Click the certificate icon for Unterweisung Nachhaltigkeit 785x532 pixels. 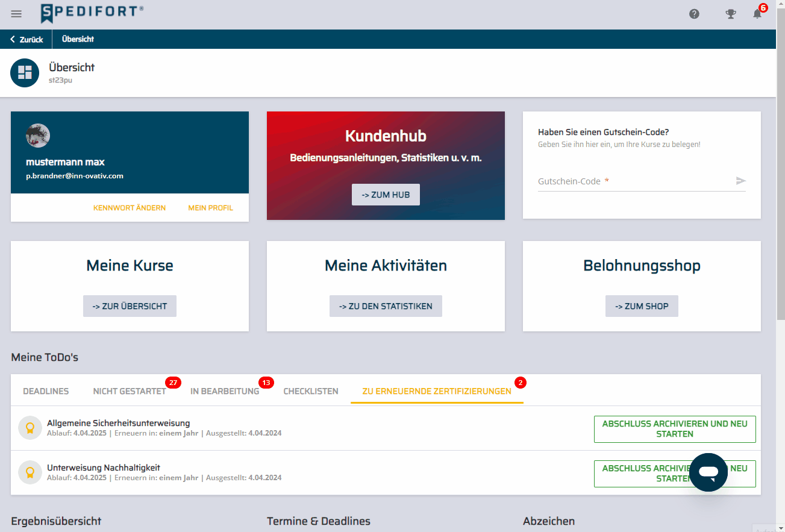(x=30, y=472)
